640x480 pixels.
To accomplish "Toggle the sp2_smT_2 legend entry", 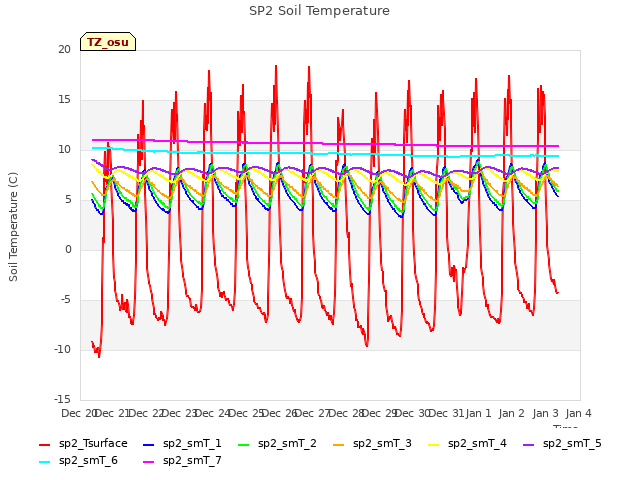I will (x=277, y=444).
